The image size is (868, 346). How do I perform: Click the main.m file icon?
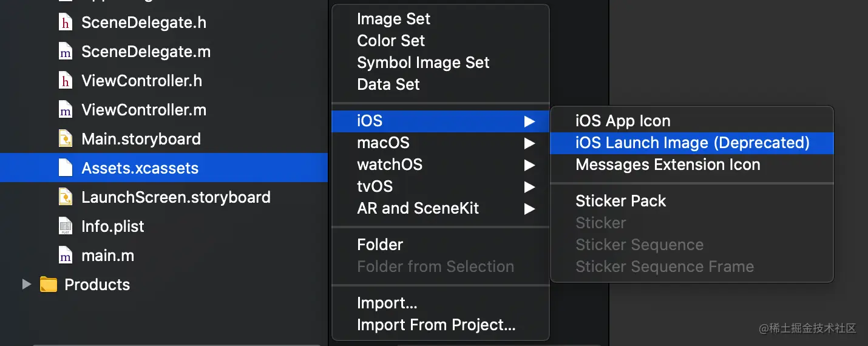coord(66,256)
